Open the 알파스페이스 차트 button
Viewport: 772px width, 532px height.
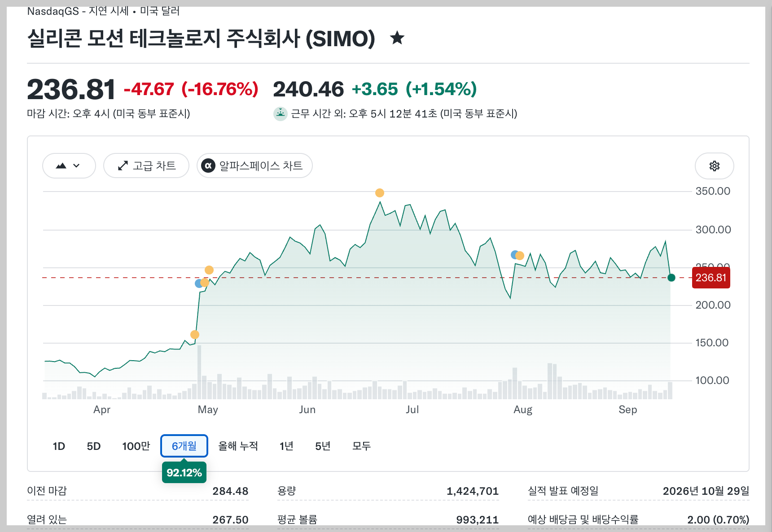pyautogui.click(x=254, y=166)
